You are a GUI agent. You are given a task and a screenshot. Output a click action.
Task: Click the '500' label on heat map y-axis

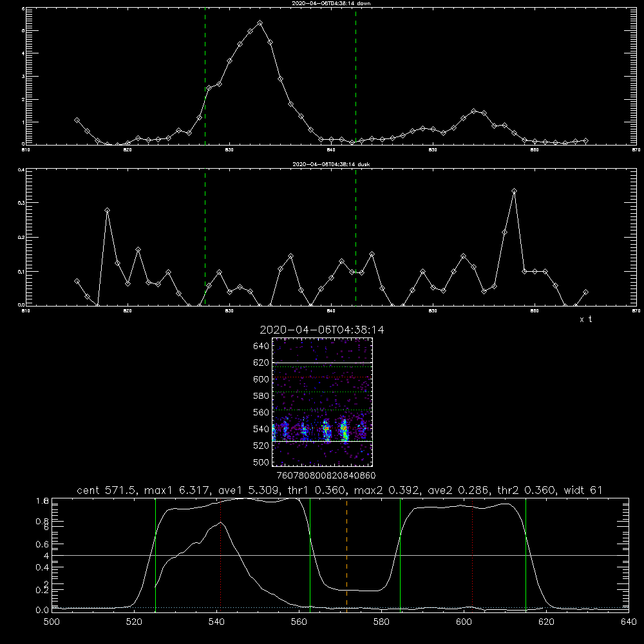(261, 462)
